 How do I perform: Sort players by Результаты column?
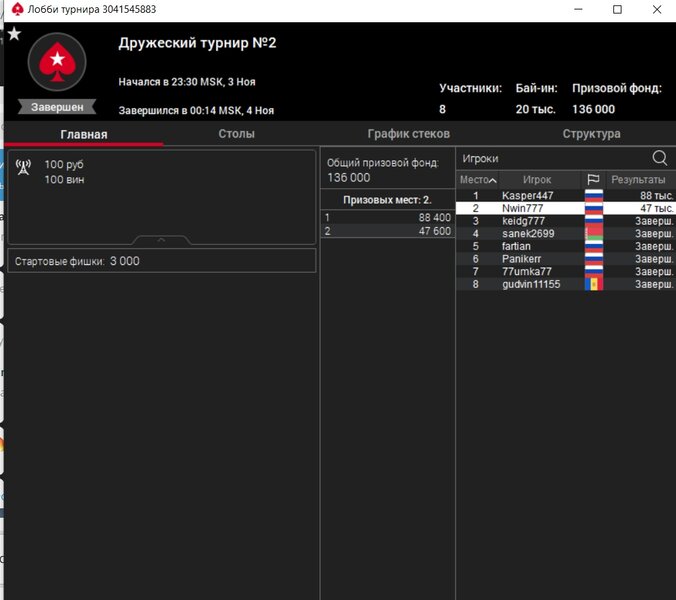[638, 180]
